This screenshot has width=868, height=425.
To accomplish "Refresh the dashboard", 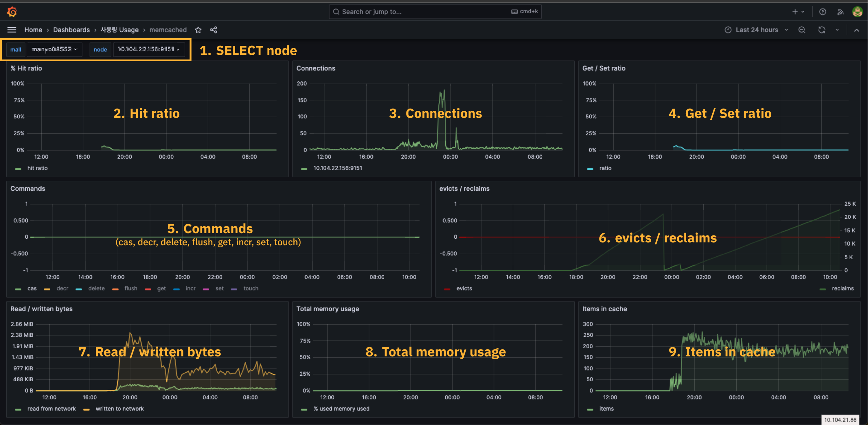I will click(821, 30).
